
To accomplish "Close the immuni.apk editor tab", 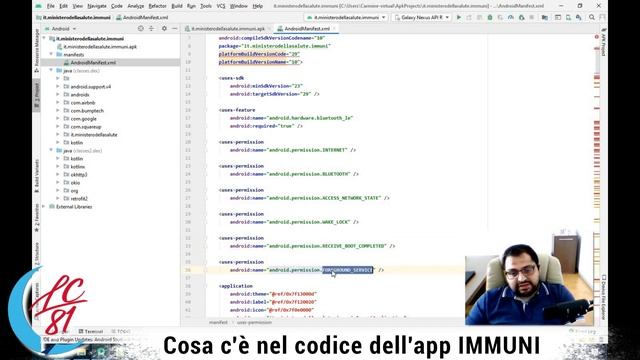I will click(x=269, y=29).
